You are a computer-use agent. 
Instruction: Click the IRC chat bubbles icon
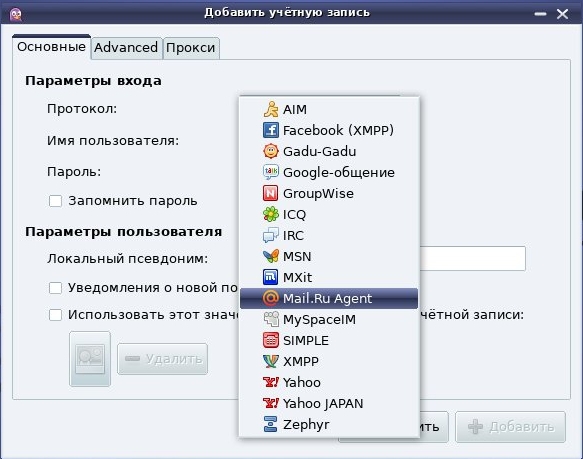click(271, 235)
